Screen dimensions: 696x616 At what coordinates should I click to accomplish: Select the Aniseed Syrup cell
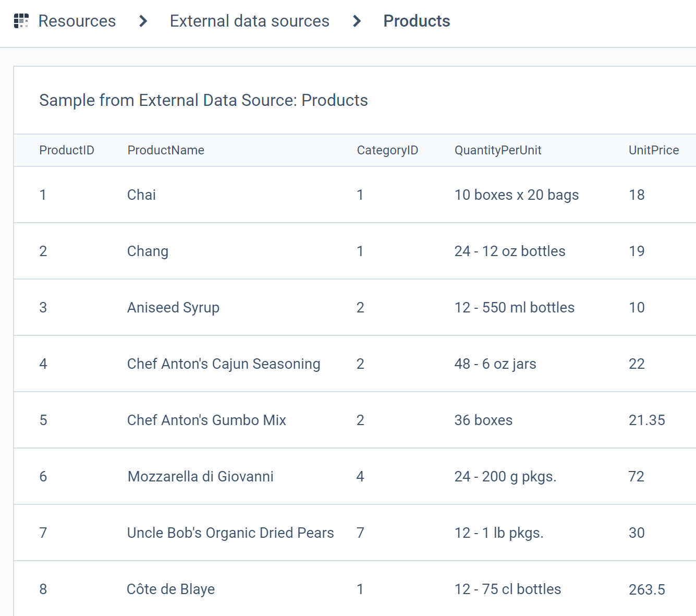point(173,308)
